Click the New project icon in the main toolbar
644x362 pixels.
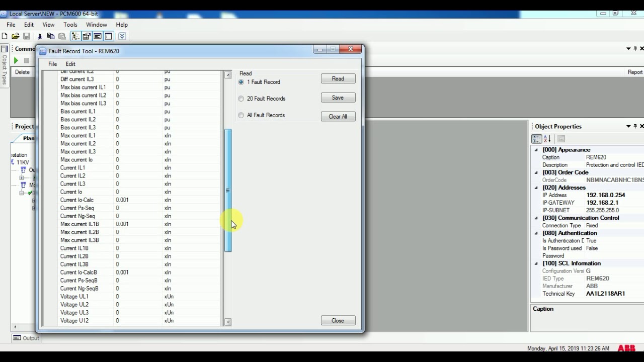pyautogui.click(x=5, y=36)
